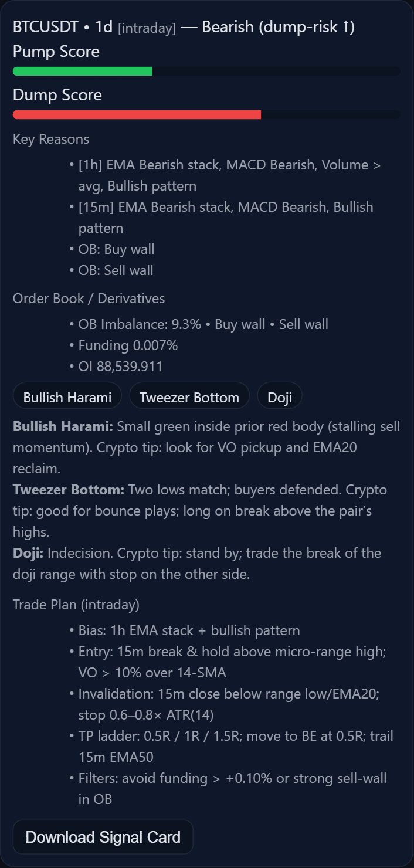Click the Funding 0.007% entry
The width and height of the screenshot is (414, 868).
(x=128, y=345)
